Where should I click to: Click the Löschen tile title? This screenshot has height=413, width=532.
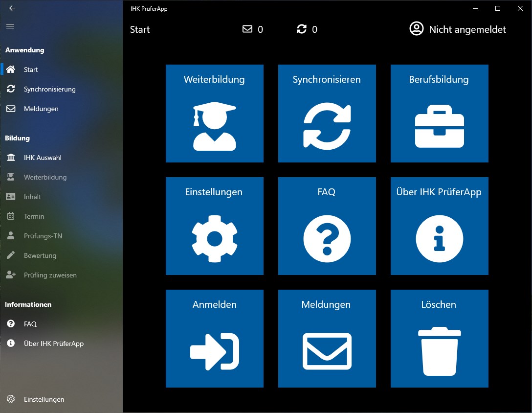pyautogui.click(x=439, y=305)
